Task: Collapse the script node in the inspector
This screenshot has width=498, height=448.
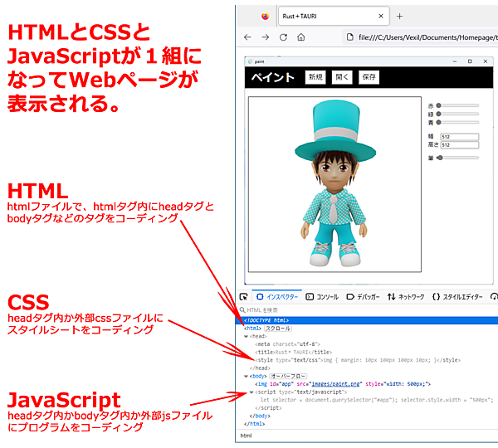Action: pos(251,392)
